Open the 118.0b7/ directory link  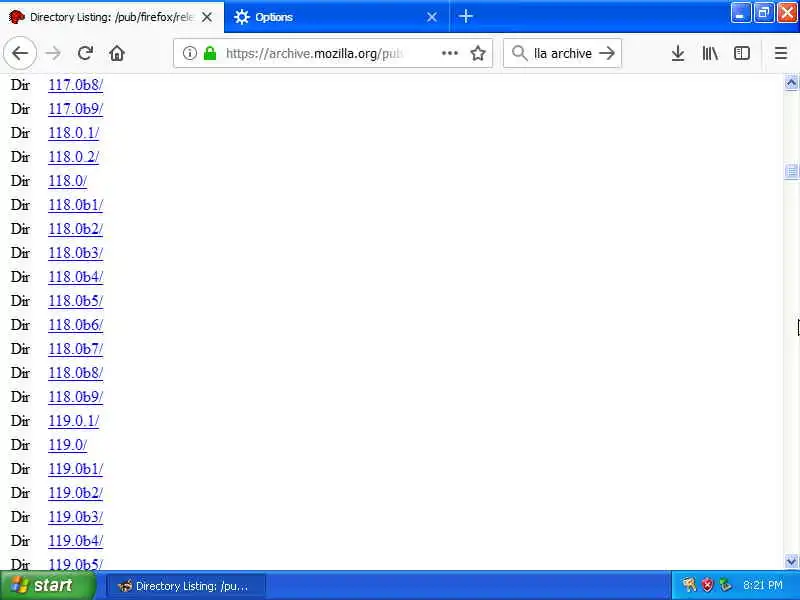pos(76,348)
